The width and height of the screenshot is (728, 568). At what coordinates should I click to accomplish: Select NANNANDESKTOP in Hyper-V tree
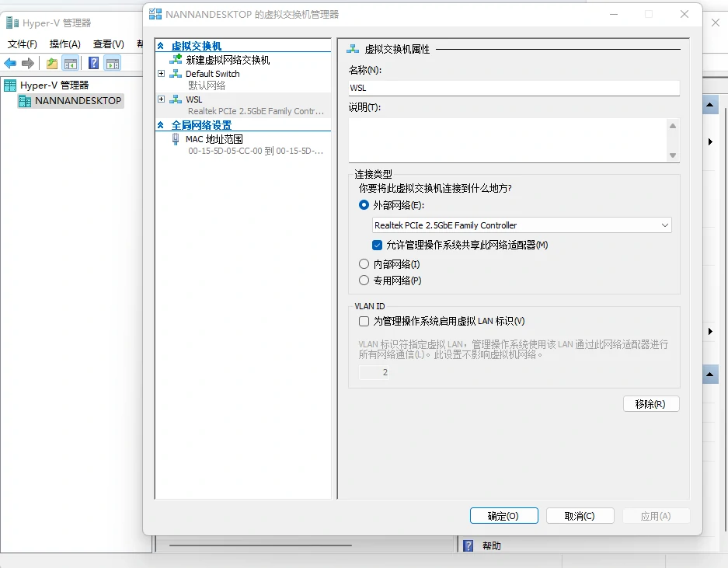coord(78,101)
